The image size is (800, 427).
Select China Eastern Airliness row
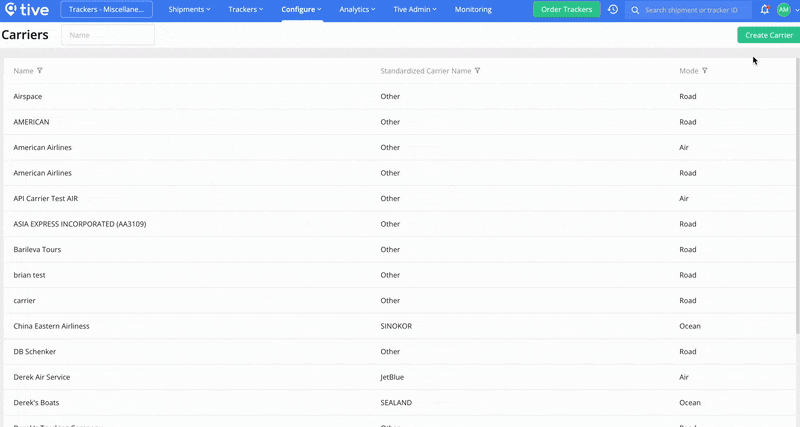399,326
